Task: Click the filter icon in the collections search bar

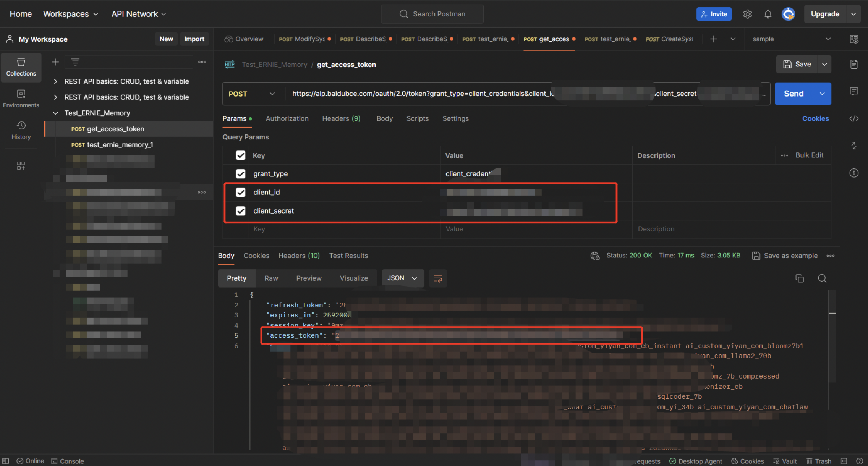Action: point(75,62)
